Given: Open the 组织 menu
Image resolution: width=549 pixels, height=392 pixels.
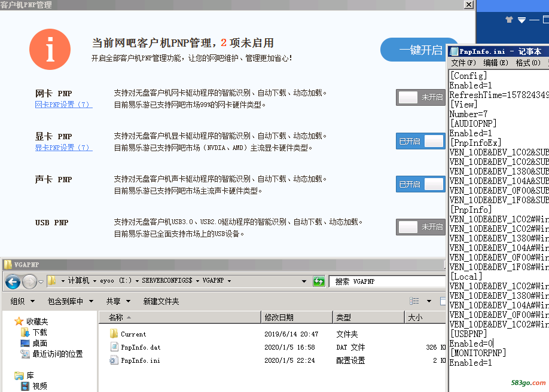Looking at the screenshot, I should click(22, 301).
